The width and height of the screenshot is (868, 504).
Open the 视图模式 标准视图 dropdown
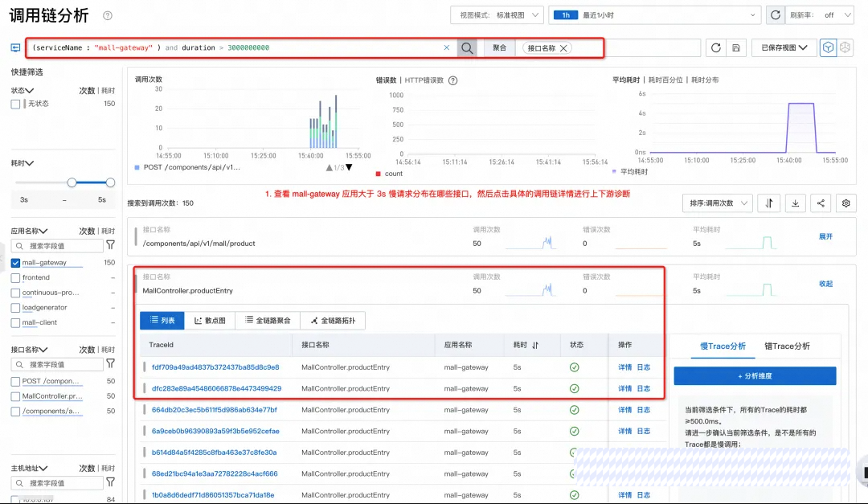click(497, 15)
